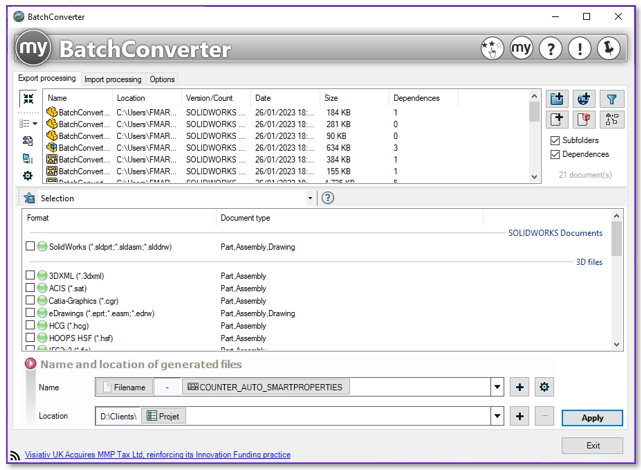Open the funnel filter icon
The height and width of the screenshot is (470, 641).
click(612, 99)
